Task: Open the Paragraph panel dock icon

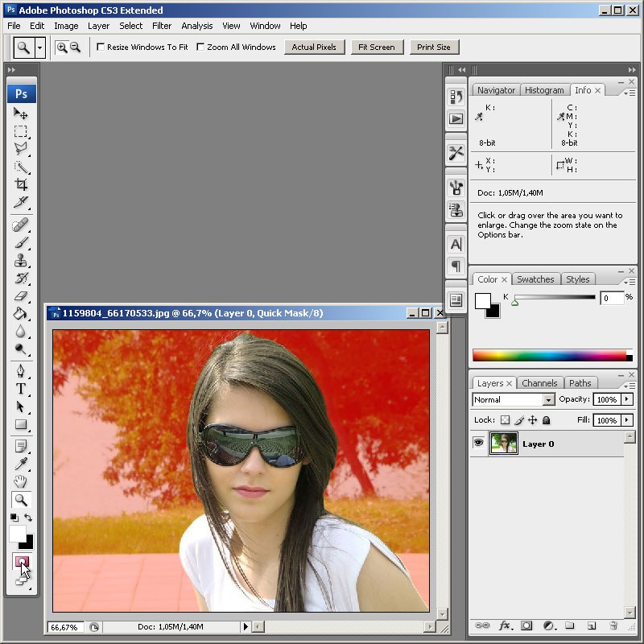Action: (x=456, y=266)
